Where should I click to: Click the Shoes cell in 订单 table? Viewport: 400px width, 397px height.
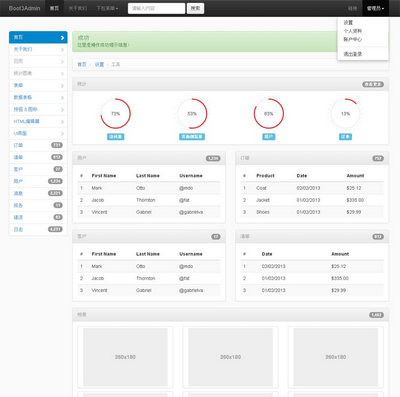263,212
